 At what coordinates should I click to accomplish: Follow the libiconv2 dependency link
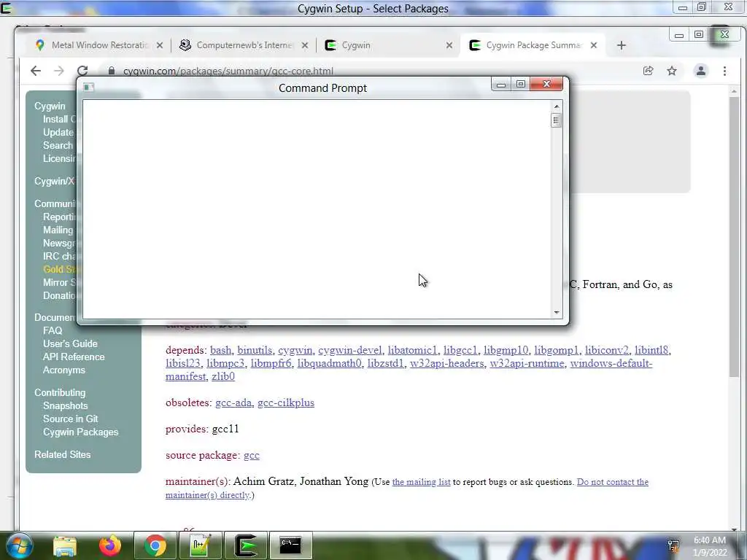tap(607, 351)
